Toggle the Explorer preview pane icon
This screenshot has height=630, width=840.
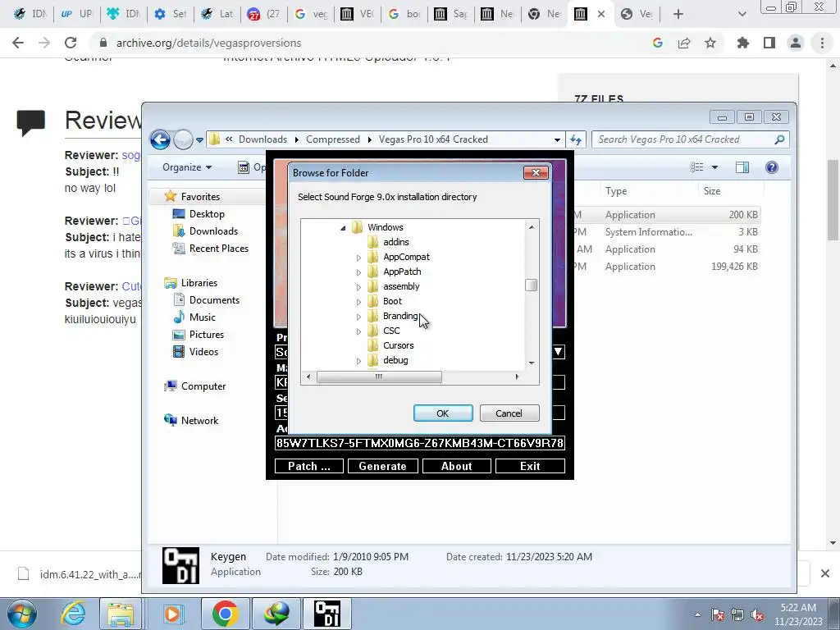pyautogui.click(x=742, y=167)
